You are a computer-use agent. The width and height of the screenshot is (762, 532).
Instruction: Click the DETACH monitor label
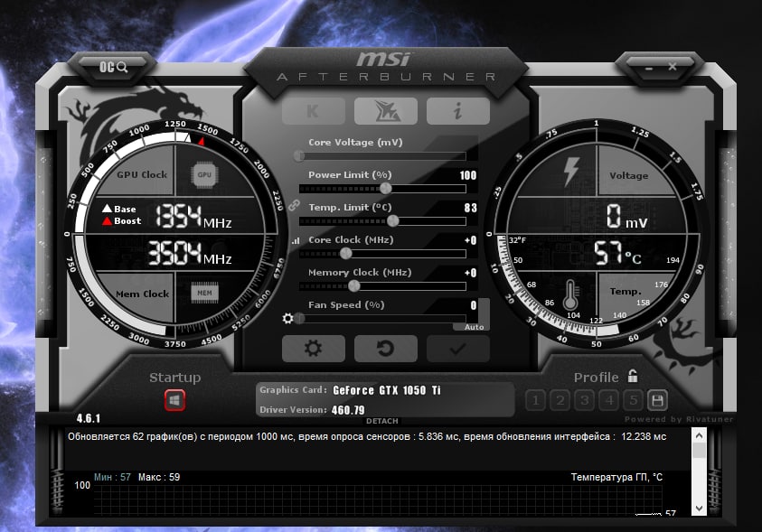tap(382, 421)
